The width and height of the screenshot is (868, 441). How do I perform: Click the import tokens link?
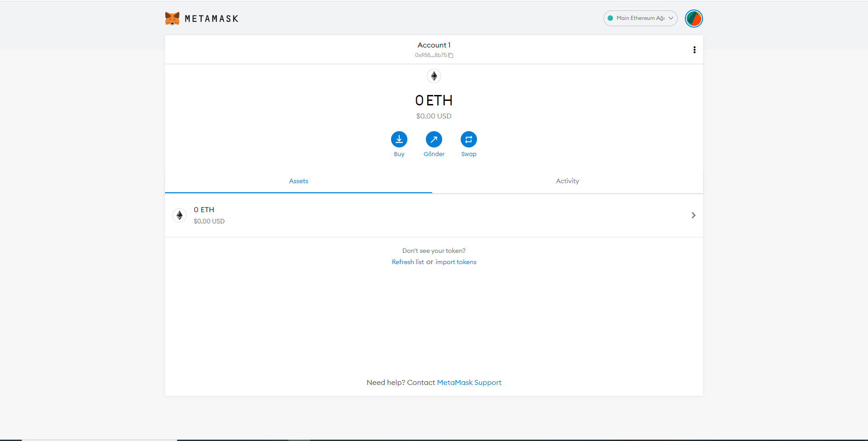pos(456,262)
